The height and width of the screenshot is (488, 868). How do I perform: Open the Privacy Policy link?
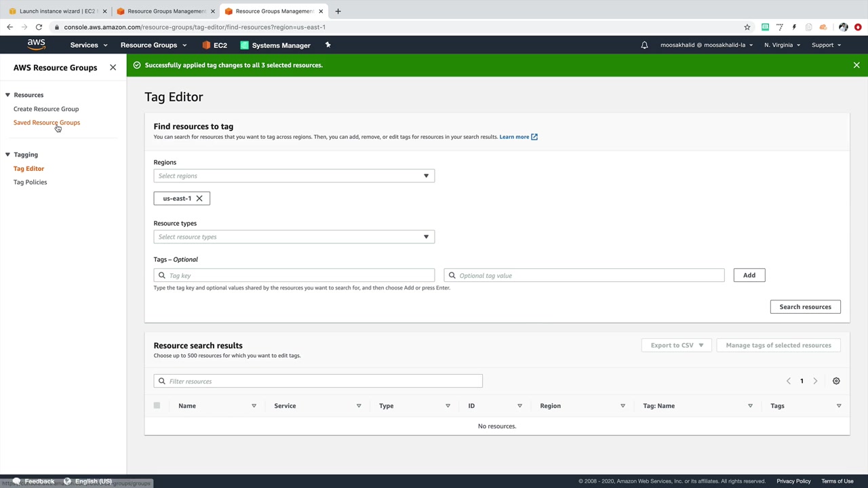[x=793, y=481]
